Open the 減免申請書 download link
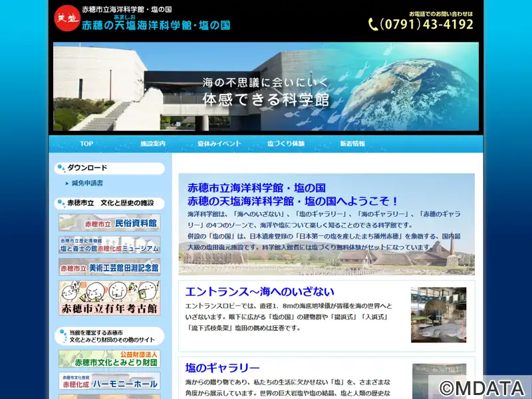Screen dimensions: 532x399 point(87,184)
